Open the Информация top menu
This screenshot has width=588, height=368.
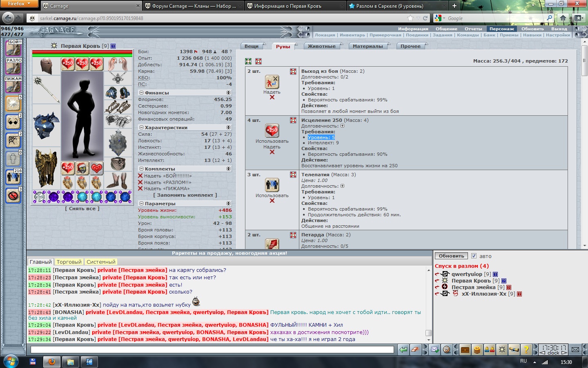click(x=413, y=29)
